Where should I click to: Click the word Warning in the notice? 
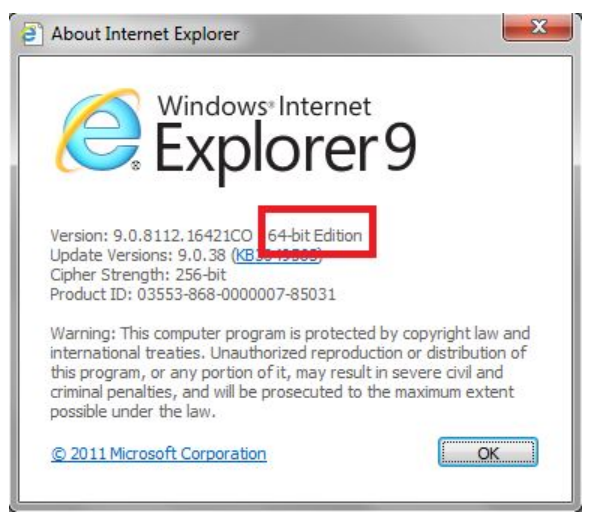83,334
